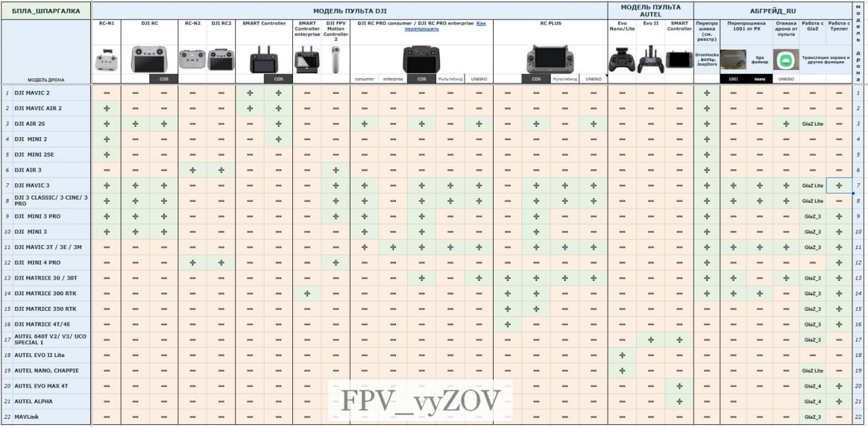Select the DJI RC PRO controller image
This screenshot has width=868, height=427.
421,59
